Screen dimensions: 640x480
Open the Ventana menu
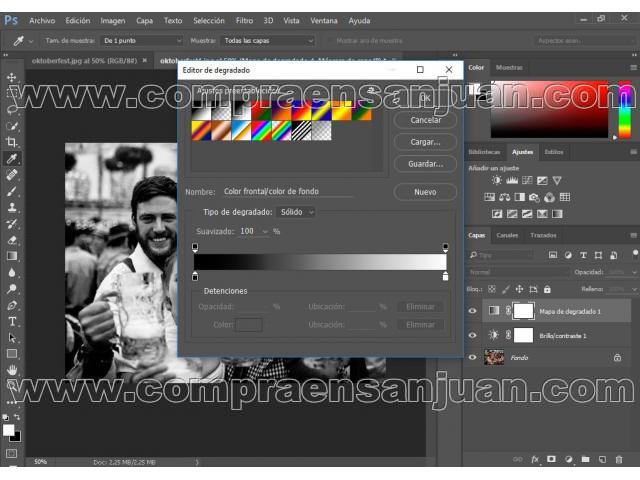click(324, 20)
